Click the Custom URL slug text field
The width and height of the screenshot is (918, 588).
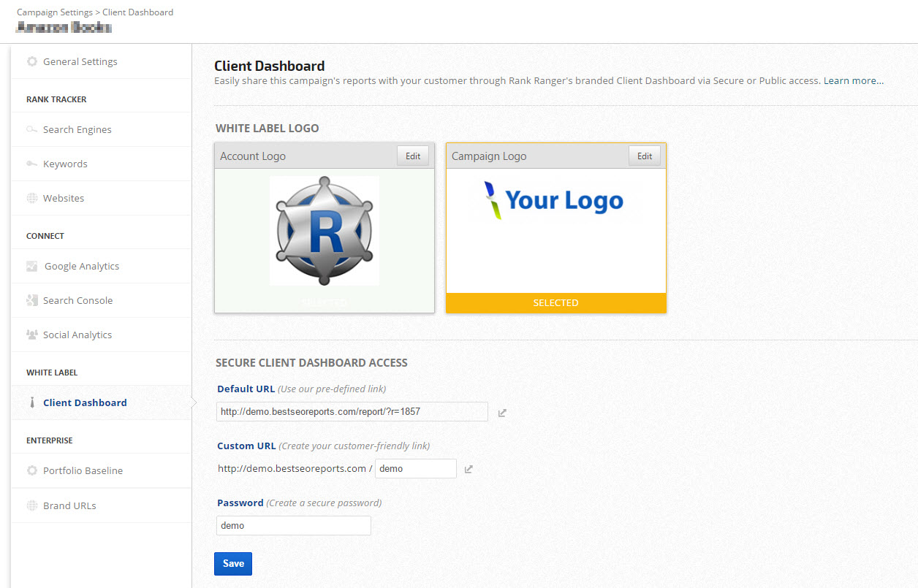(415, 469)
